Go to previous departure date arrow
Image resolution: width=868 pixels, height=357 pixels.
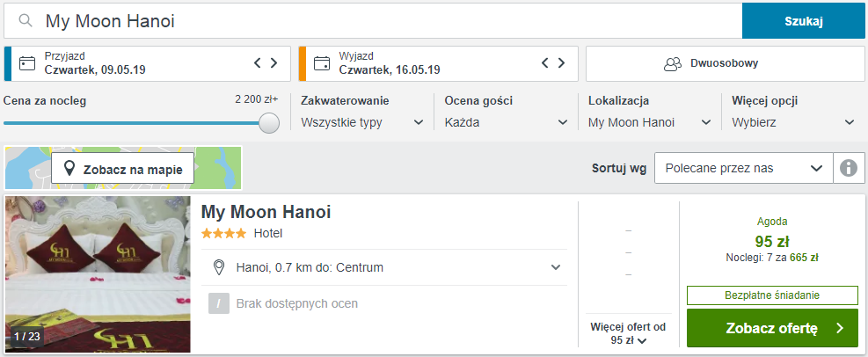pyautogui.click(x=544, y=62)
